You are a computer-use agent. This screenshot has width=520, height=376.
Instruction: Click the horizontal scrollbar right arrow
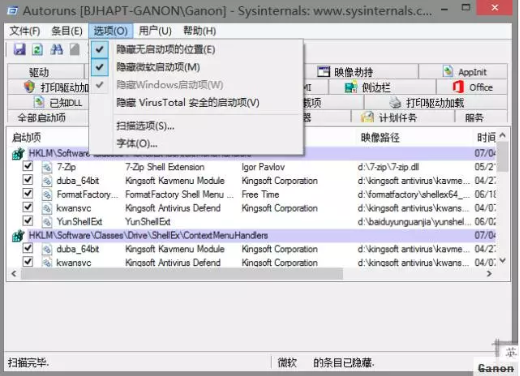pyautogui.click(x=489, y=274)
